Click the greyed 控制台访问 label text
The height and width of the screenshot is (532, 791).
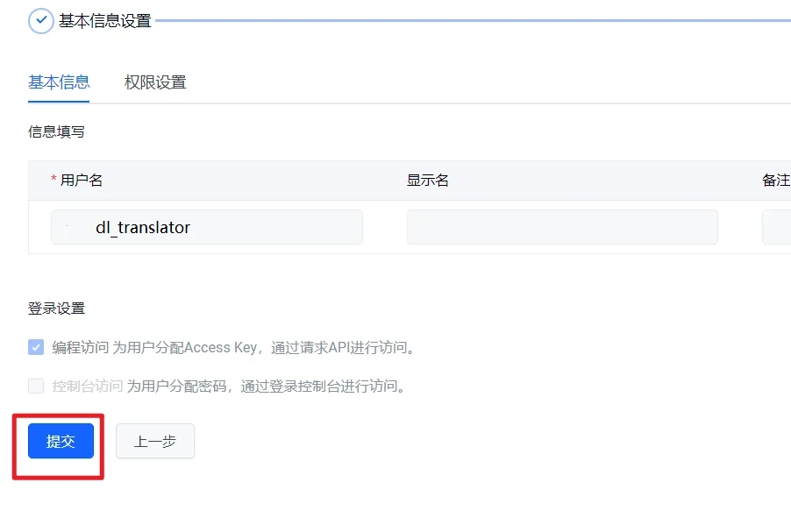tap(78, 386)
